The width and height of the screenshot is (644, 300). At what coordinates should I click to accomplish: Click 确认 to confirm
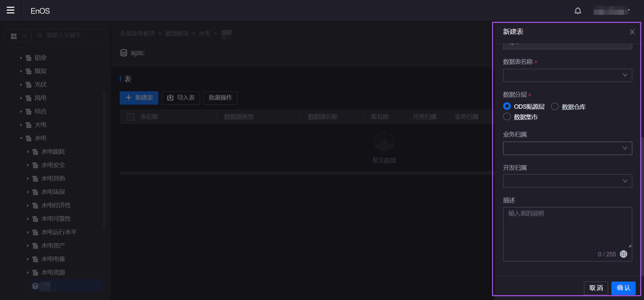[x=623, y=288]
